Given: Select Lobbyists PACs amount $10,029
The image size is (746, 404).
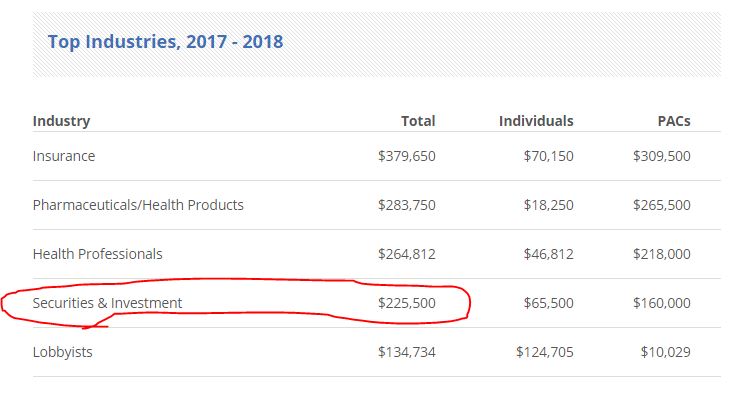Looking at the screenshot, I should pos(665,352).
